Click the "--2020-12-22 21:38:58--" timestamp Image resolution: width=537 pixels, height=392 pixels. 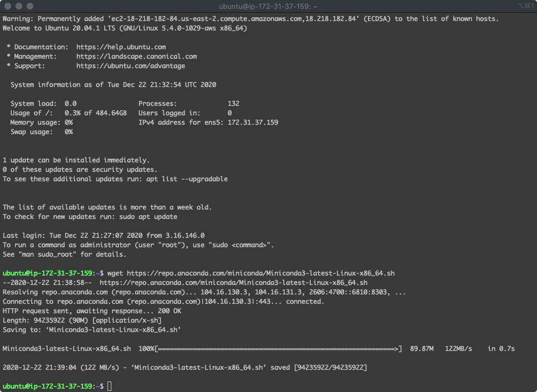[x=47, y=283]
